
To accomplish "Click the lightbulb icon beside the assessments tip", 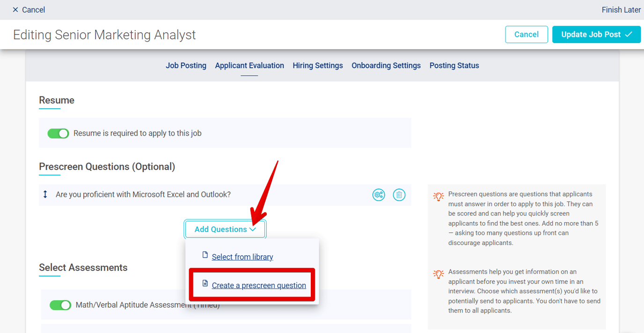I will click(x=439, y=274).
